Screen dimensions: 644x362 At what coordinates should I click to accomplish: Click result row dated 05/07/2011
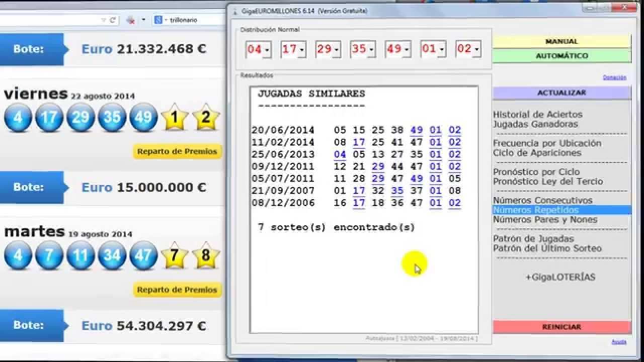point(356,178)
